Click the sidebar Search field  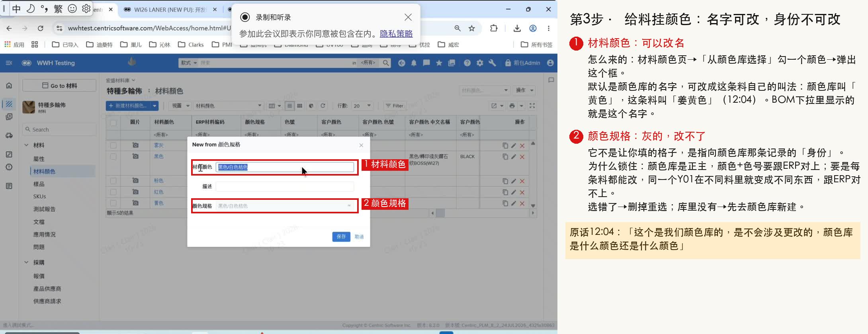59,130
